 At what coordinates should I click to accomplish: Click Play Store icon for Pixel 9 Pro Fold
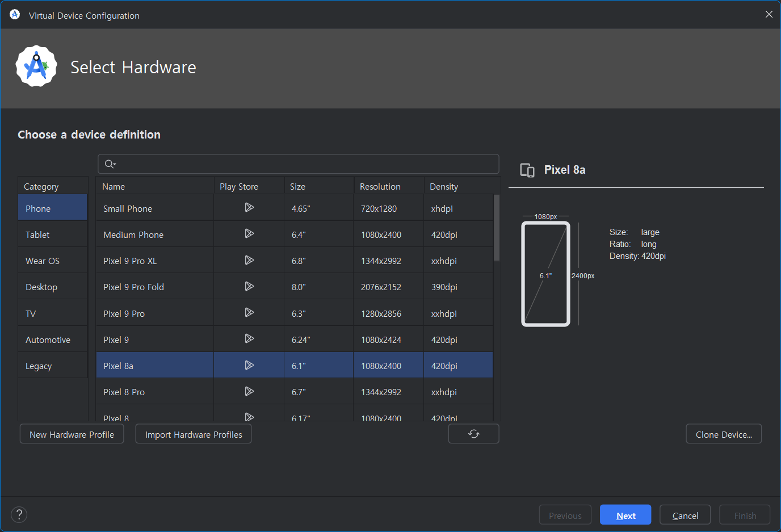pyautogui.click(x=249, y=286)
